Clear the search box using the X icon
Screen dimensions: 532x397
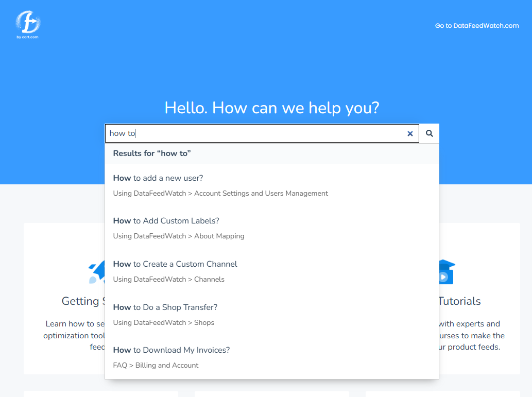[410, 133]
